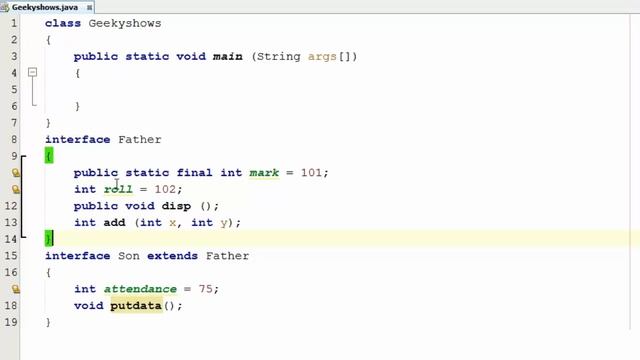
Task: Click the interface name Father on line 8
Action: pyautogui.click(x=140, y=140)
